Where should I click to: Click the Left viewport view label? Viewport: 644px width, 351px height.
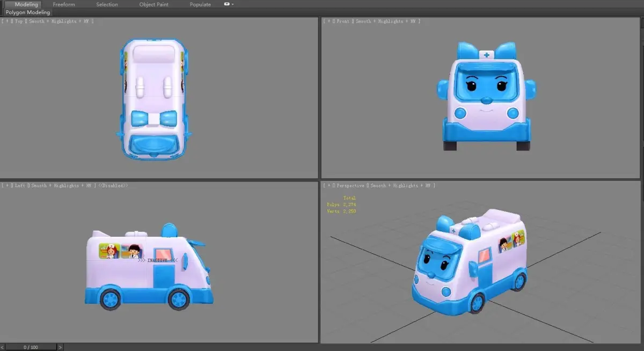click(x=20, y=186)
